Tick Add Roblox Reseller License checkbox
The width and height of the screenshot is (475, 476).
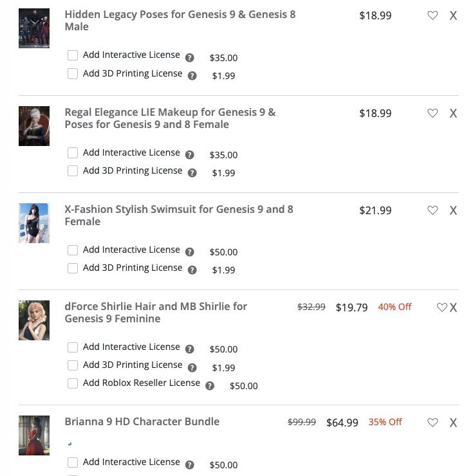73,383
